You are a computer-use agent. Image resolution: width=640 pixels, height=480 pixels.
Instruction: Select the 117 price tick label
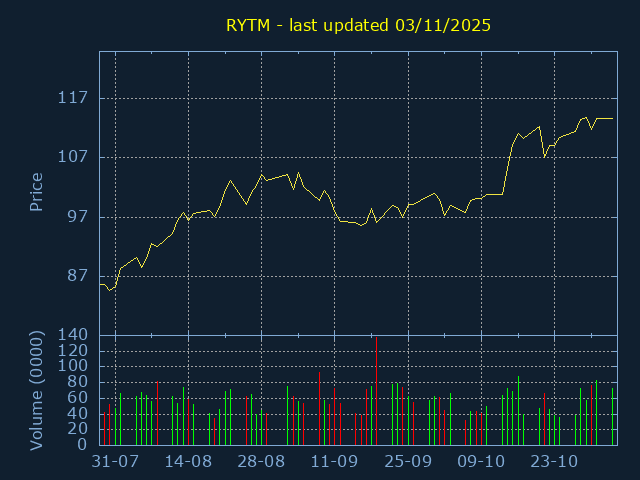[74, 98]
